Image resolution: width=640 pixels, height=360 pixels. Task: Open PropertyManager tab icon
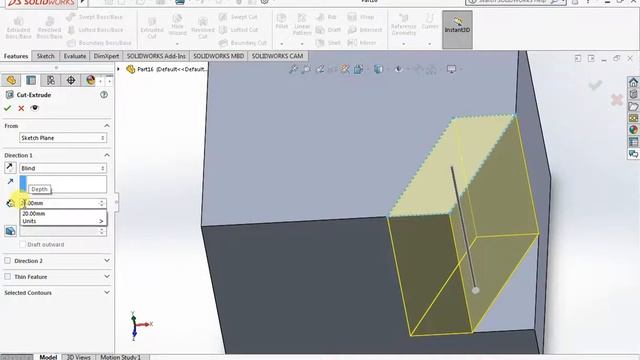point(31,80)
